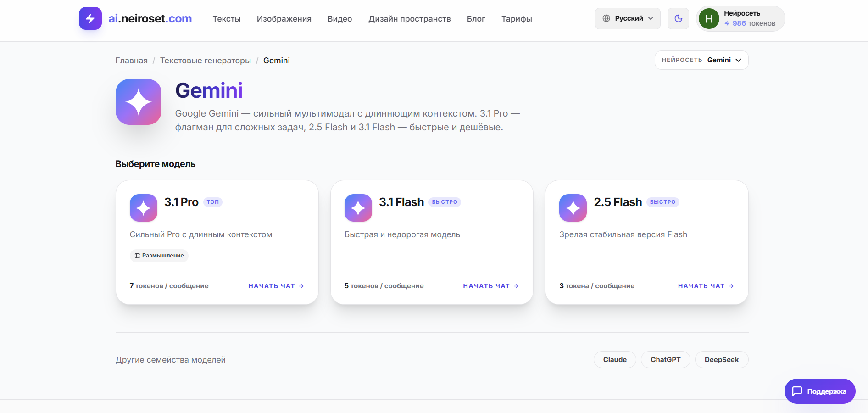This screenshot has height=413, width=868.
Task: Open the Нейросеть account token menu
Action: click(740, 19)
